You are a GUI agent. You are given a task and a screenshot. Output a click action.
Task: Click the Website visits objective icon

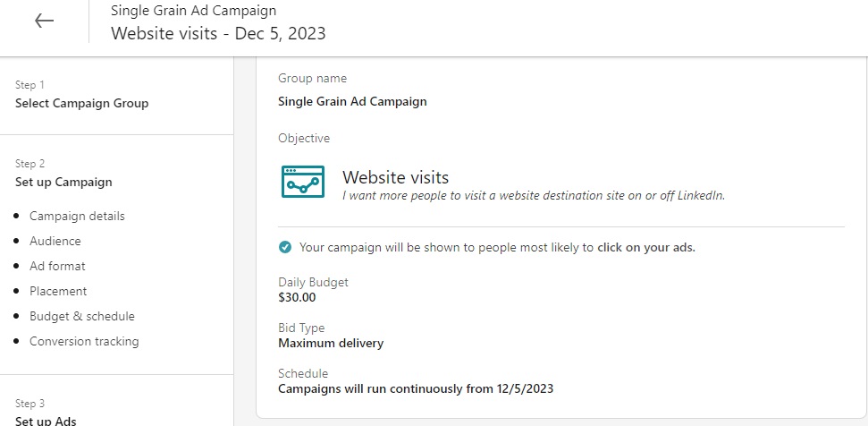[x=303, y=182]
